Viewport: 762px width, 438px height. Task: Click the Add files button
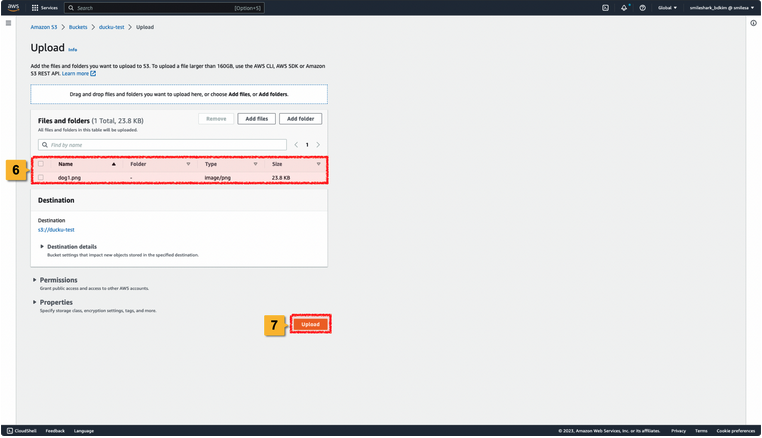[x=256, y=119]
